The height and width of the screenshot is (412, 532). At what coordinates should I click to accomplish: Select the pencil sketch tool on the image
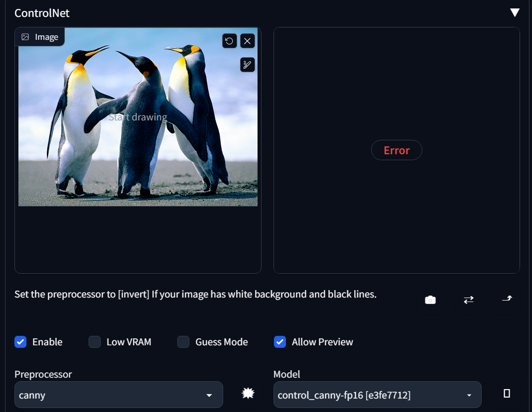click(x=247, y=65)
